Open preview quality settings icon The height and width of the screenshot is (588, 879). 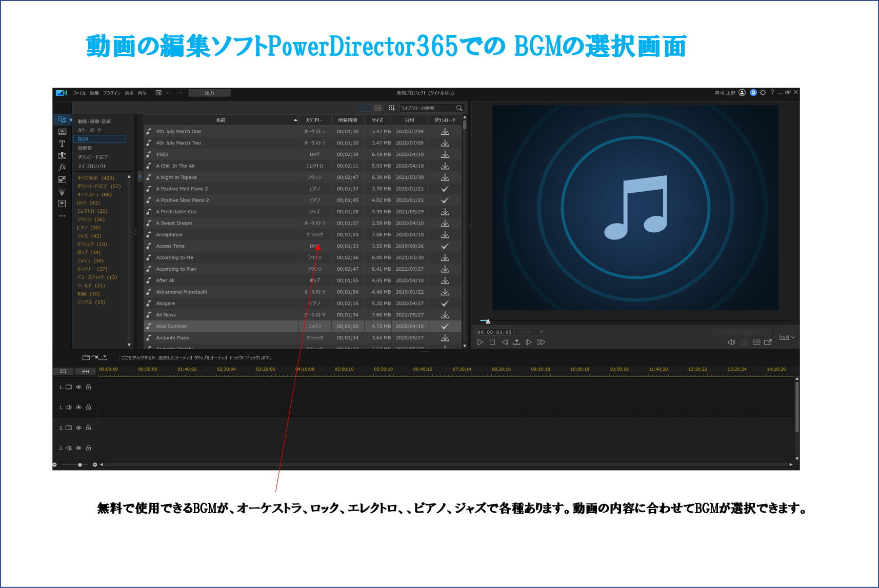tap(756, 342)
